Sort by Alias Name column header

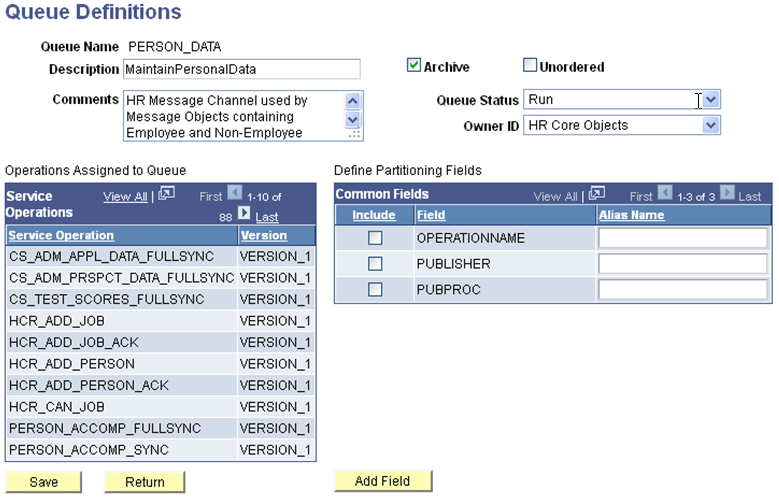pyautogui.click(x=631, y=215)
